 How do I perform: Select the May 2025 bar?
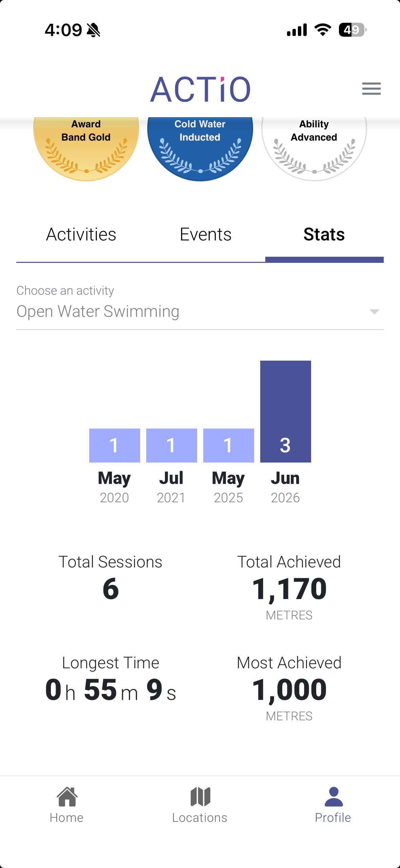pyautogui.click(x=229, y=445)
